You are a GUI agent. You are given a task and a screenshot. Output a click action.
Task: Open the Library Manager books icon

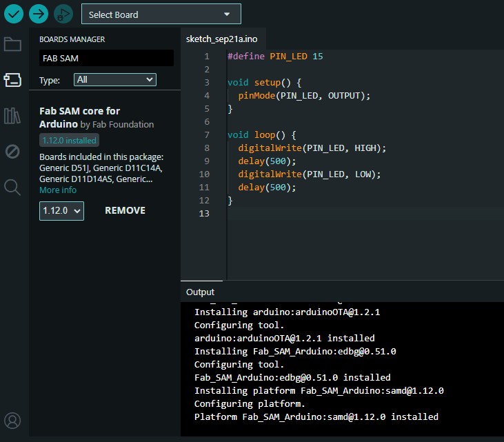coord(12,115)
